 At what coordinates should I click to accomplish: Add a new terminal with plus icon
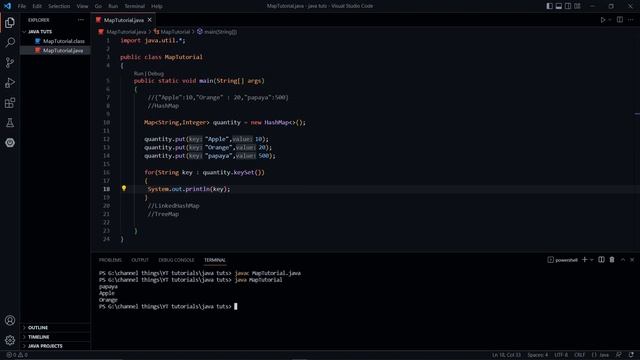pos(584,260)
